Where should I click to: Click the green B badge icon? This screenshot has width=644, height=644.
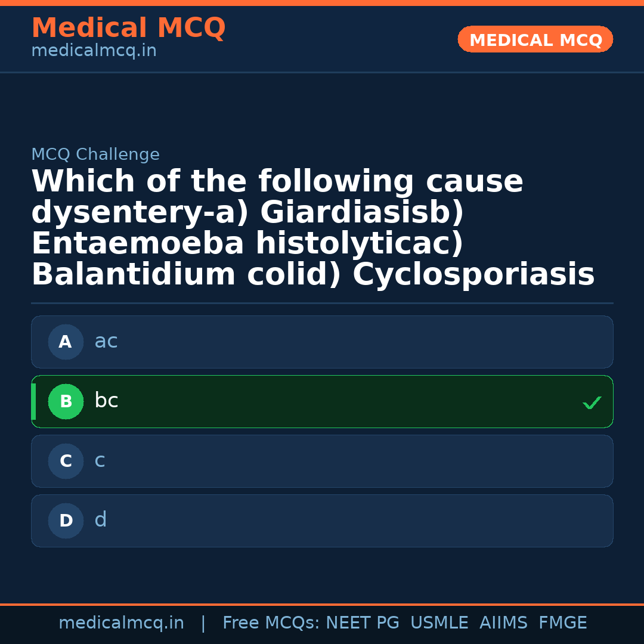click(66, 401)
